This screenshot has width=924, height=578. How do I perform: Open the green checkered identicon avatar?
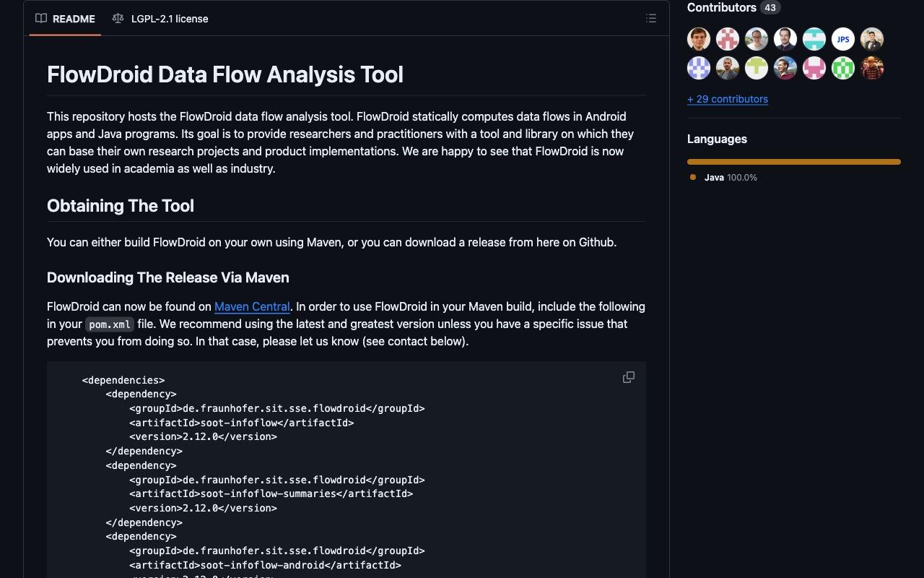843,68
